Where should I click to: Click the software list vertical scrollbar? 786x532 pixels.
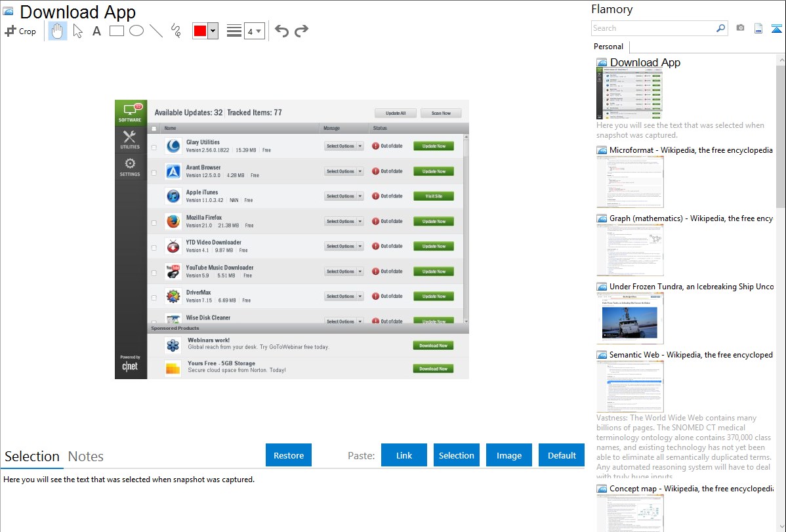click(466, 228)
